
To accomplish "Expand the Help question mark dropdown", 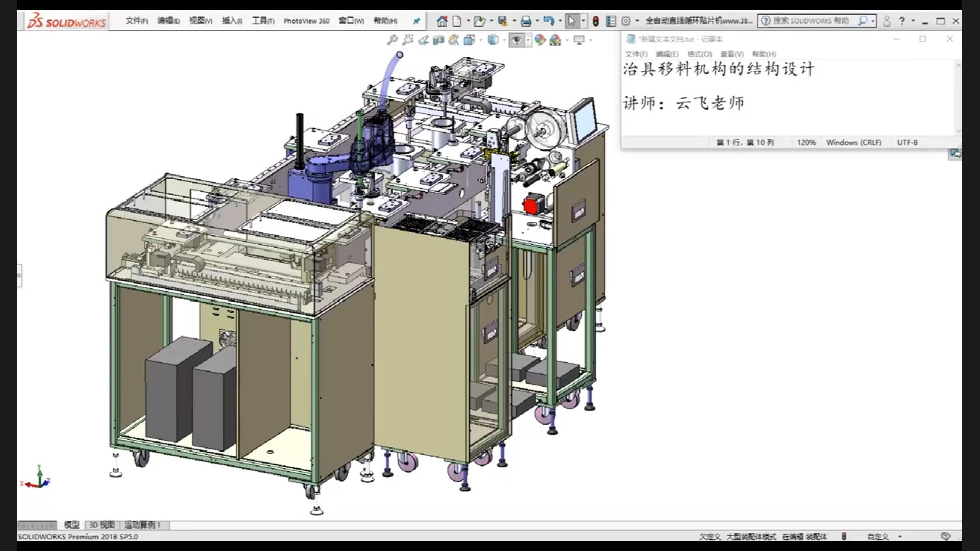I will (913, 21).
